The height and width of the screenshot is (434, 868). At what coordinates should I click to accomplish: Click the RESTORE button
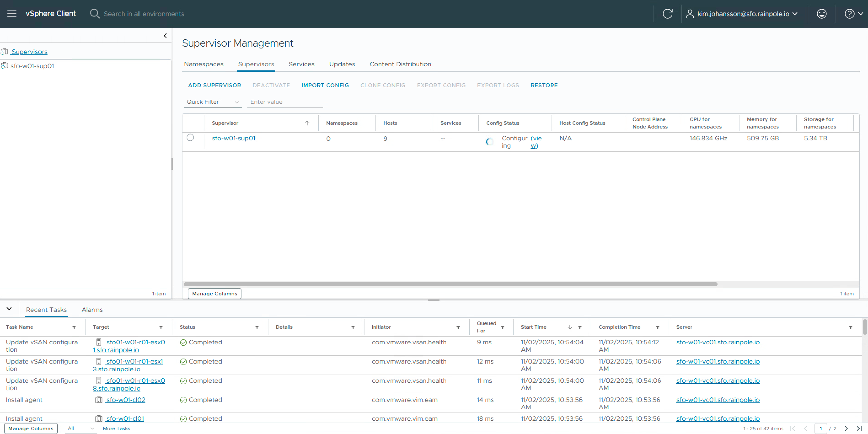tap(544, 85)
